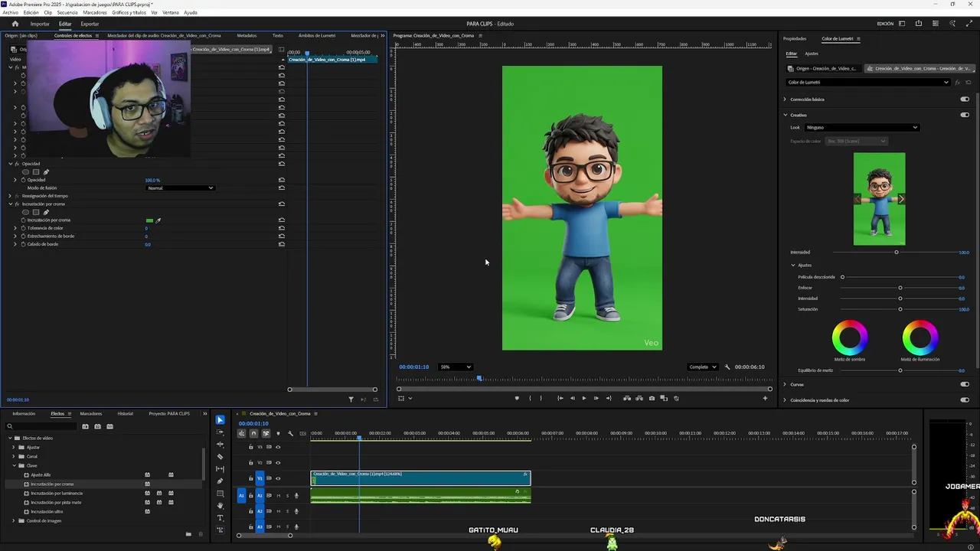Click the Saturación slider handle
The height and width of the screenshot is (551, 980).
900,309
